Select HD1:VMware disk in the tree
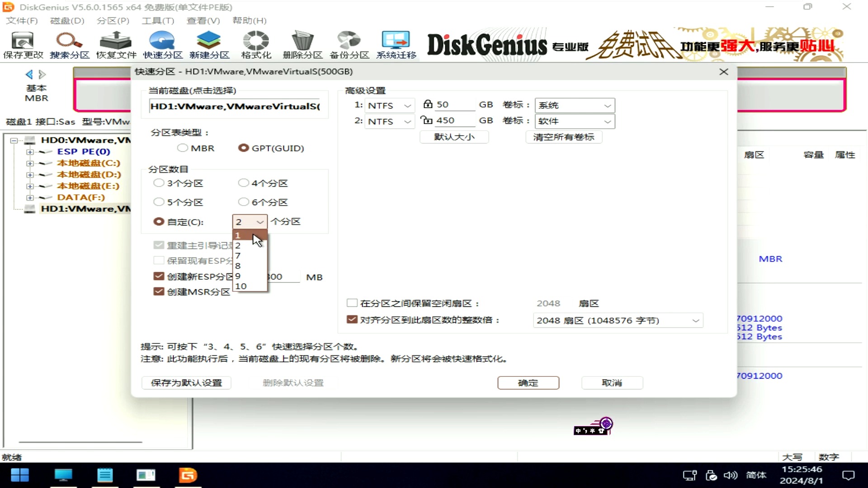Screen dimensions: 868x488 click(85, 209)
